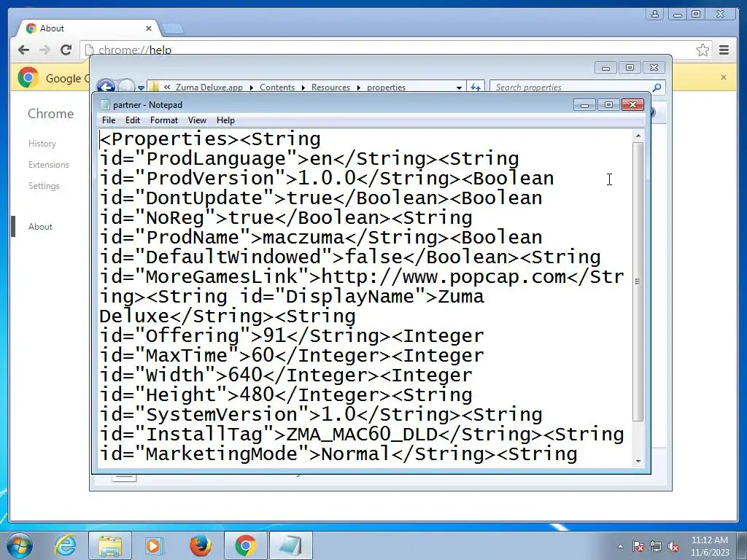Go back in Chrome
The height and width of the screenshot is (560, 747).
[23, 50]
